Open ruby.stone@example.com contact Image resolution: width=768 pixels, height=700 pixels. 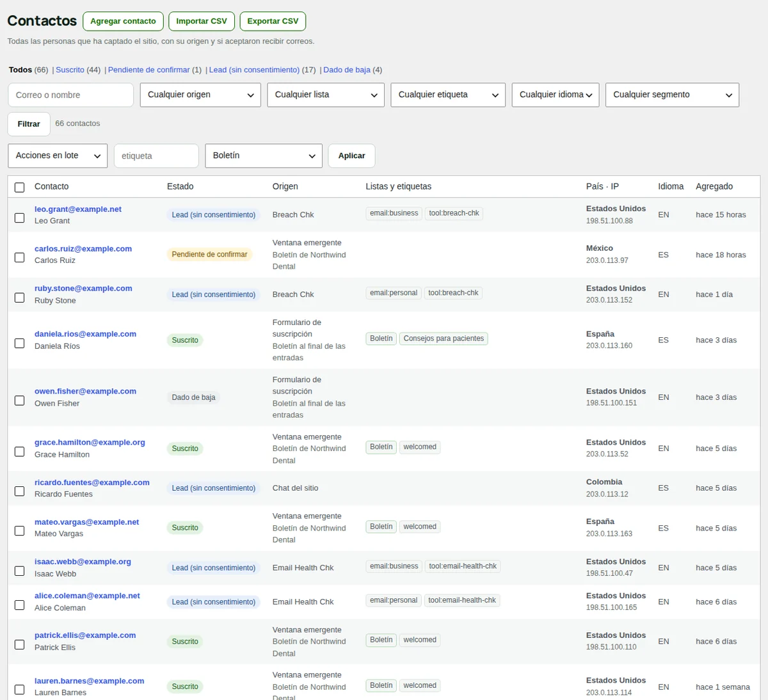83,289
